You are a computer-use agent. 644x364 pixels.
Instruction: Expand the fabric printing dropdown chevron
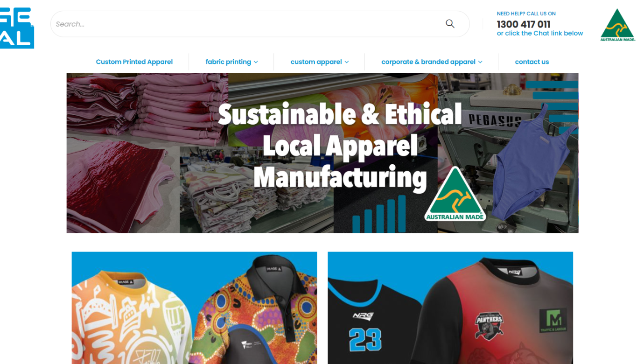pos(256,62)
